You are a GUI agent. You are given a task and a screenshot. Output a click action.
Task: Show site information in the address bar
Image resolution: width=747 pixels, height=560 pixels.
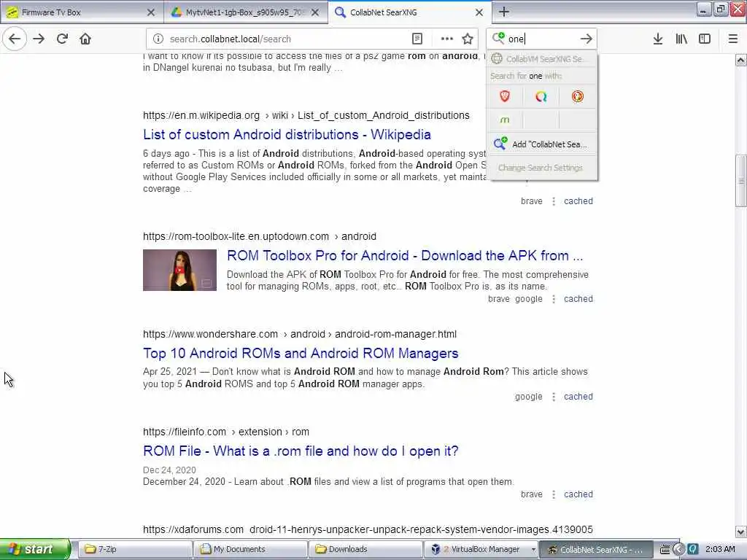[x=158, y=39]
